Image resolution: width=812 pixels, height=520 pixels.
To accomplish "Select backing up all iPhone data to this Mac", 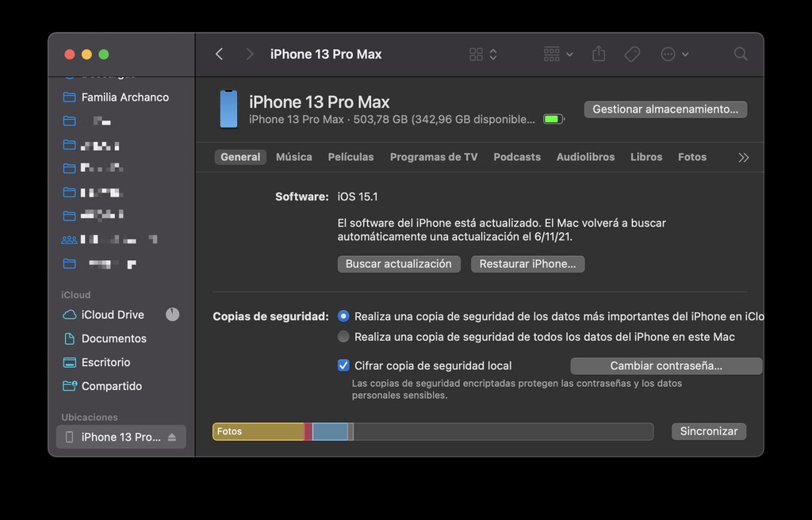I will tap(343, 336).
